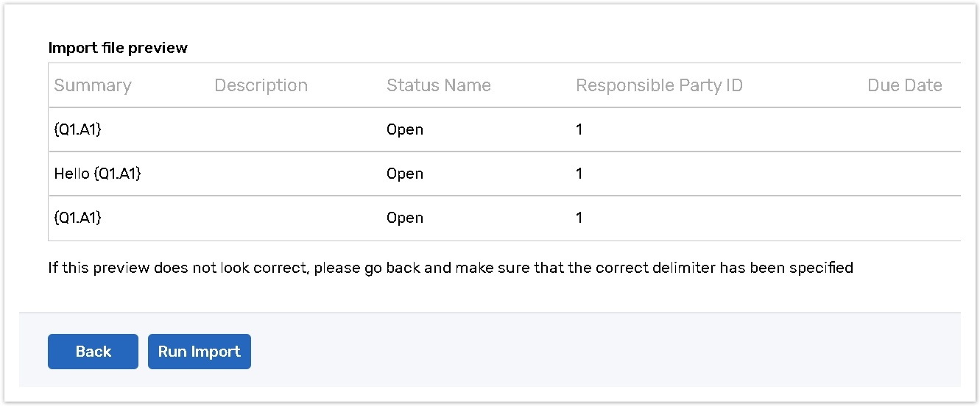Click the Open status in first row
Viewport: 980px width, 406px height.
405,130
